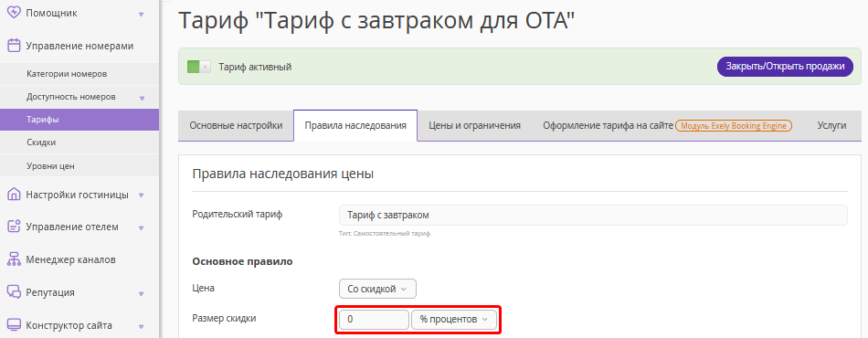Select Тарифы in the sidebar

point(79,120)
